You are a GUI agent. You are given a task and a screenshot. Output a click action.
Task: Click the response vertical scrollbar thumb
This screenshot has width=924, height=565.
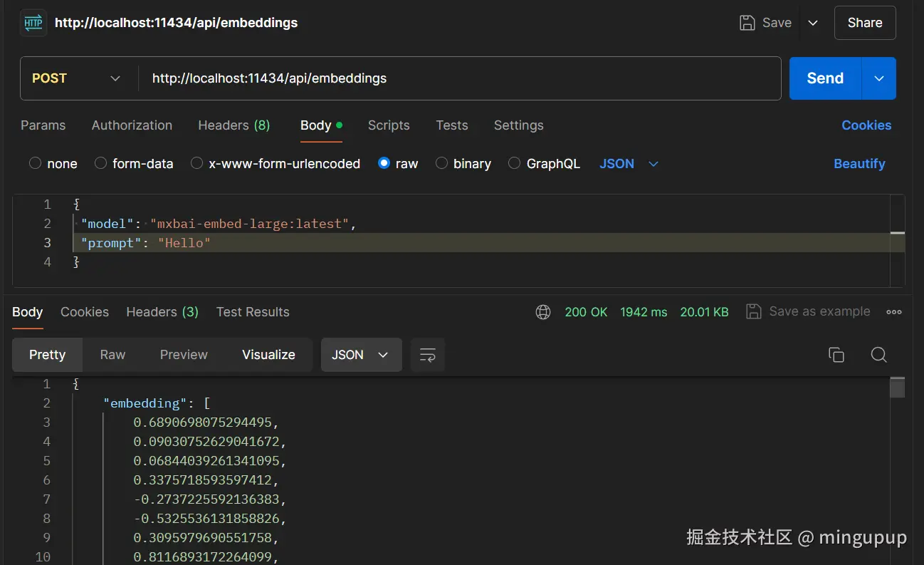[898, 388]
